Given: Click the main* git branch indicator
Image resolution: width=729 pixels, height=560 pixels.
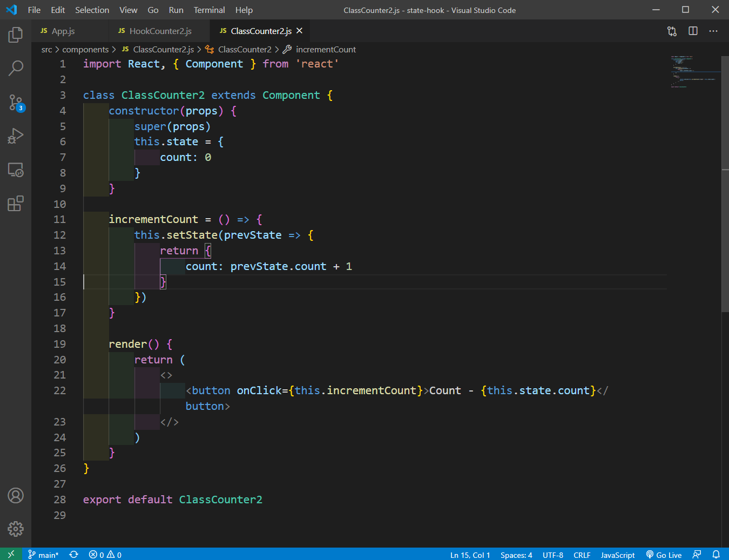Looking at the screenshot, I should pyautogui.click(x=43, y=555).
